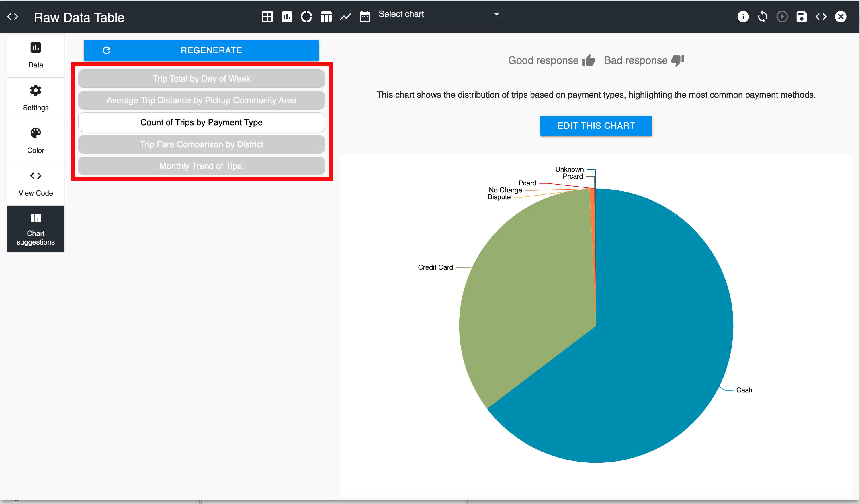860x504 pixels.
Task: Click the thumbs down Bad response
Action: [677, 60]
